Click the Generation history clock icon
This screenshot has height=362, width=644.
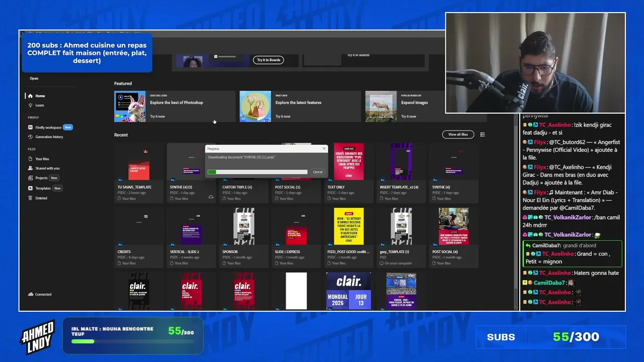(30, 137)
